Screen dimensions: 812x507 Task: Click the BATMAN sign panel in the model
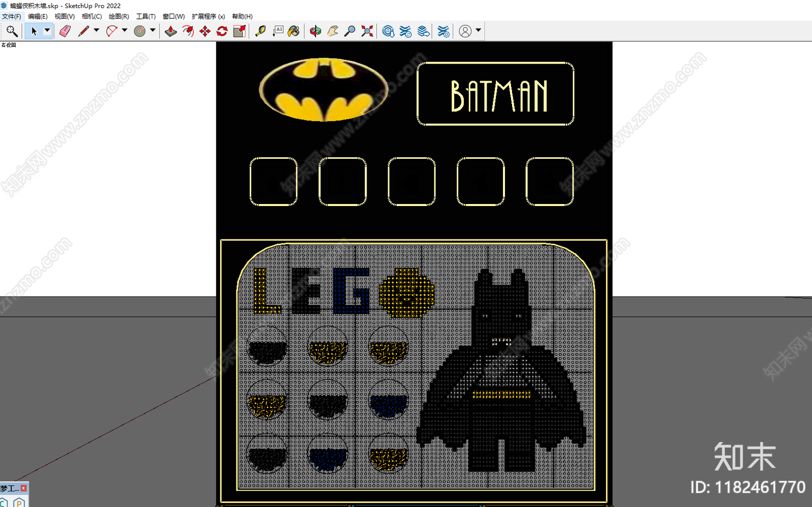click(495, 94)
